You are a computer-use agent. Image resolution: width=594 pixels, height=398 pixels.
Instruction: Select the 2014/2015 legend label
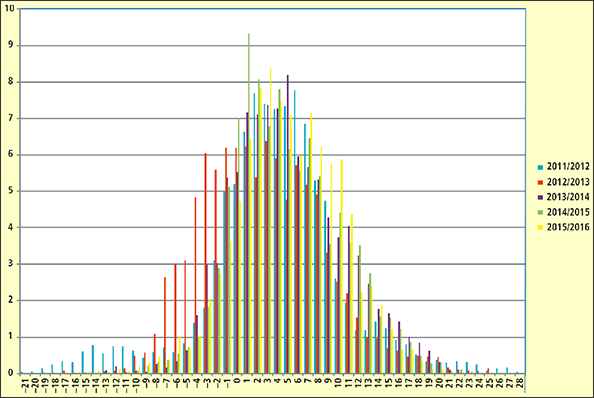568,212
